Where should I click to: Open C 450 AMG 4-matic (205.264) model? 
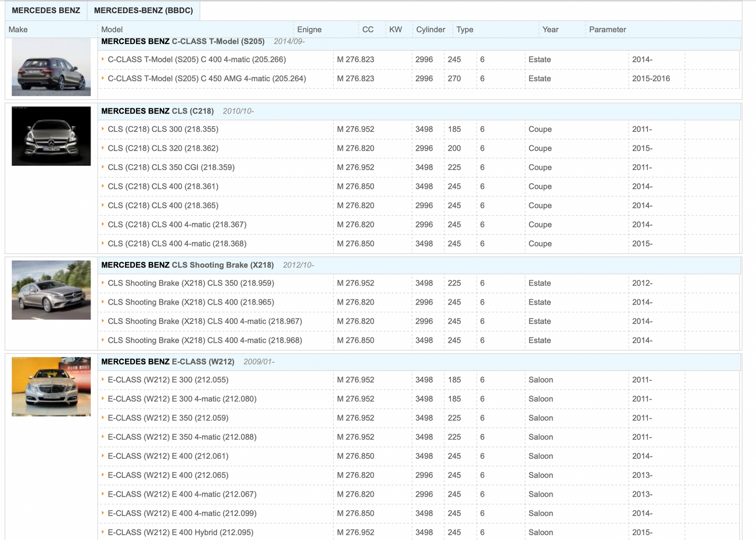click(x=207, y=78)
